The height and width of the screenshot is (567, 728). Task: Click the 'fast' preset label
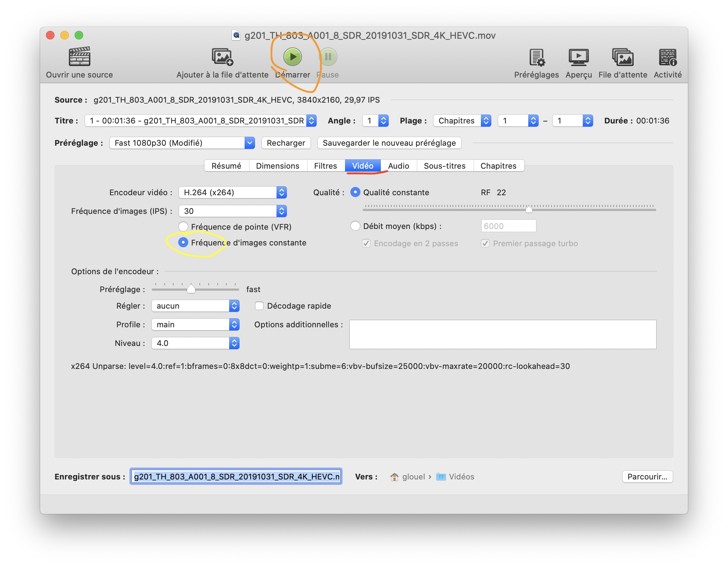pyautogui.click(x=253, y=289)
